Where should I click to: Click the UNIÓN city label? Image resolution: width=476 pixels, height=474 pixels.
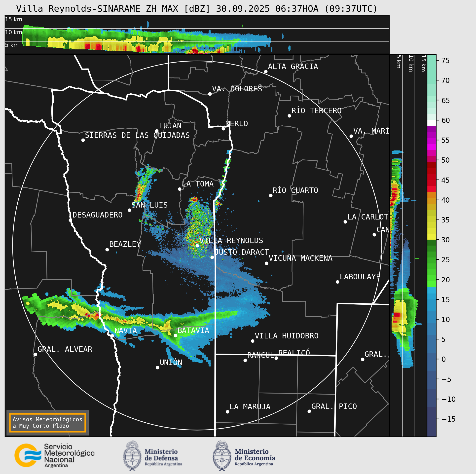point(171,362)
